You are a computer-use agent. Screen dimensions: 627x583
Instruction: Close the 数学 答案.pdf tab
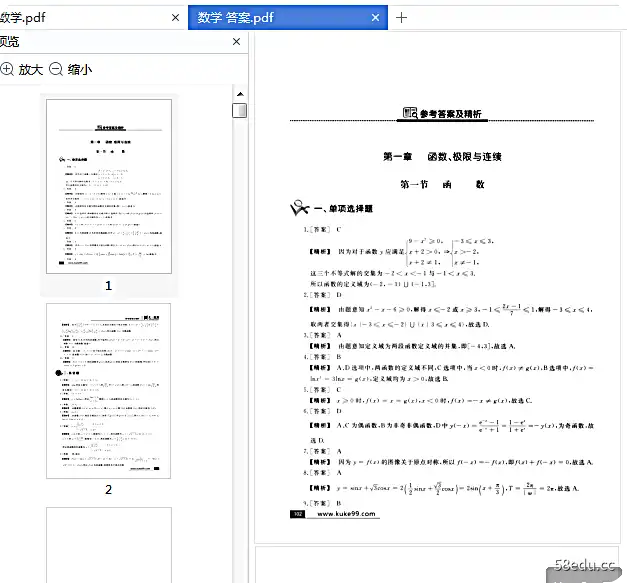375,18
